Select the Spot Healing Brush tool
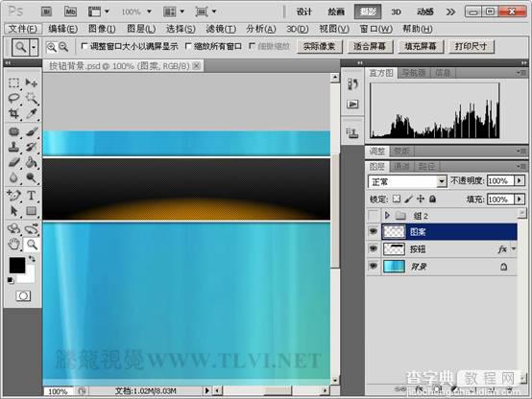The height and width of the screenshot is (399, 532). coord(13,131)
